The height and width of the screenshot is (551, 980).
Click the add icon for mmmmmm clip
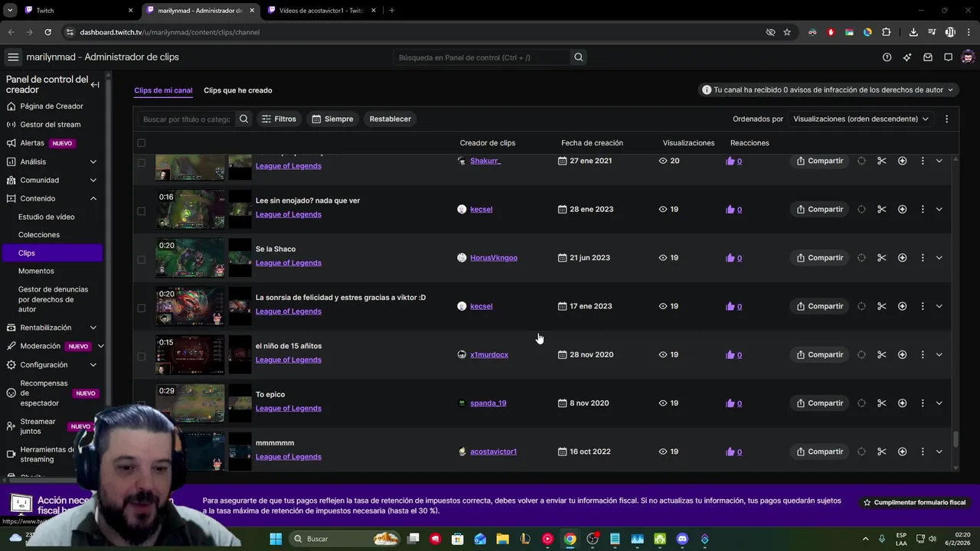pyautogui.click(x=902, y=452)
